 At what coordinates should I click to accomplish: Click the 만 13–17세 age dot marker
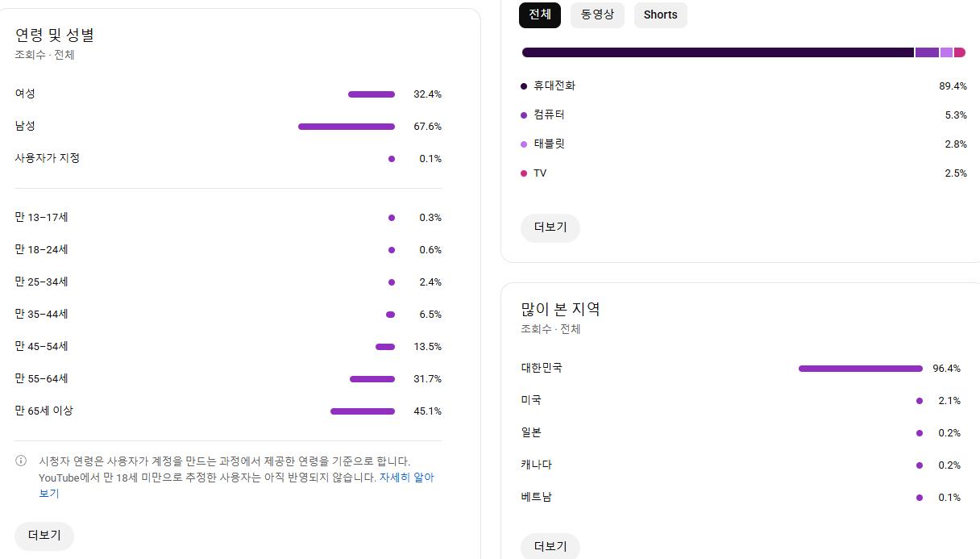point(392,218)
